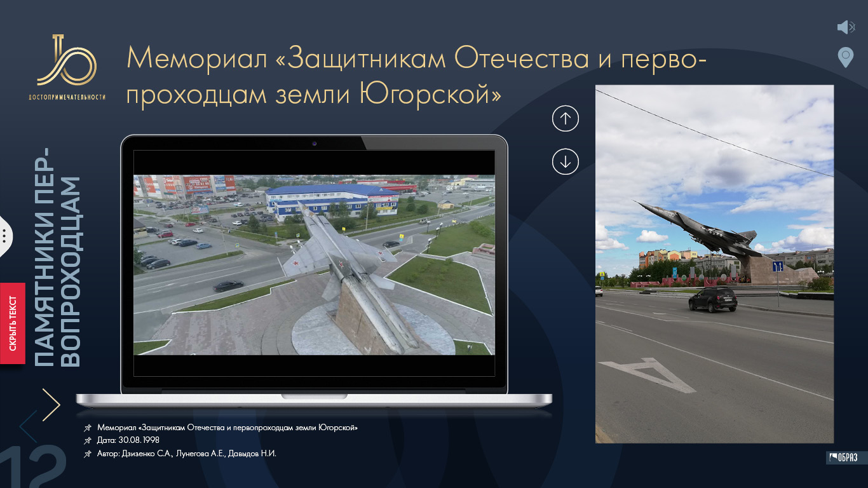Click the Дата: 30.08.1998 line
868x488 pixels.
point(128,440)
